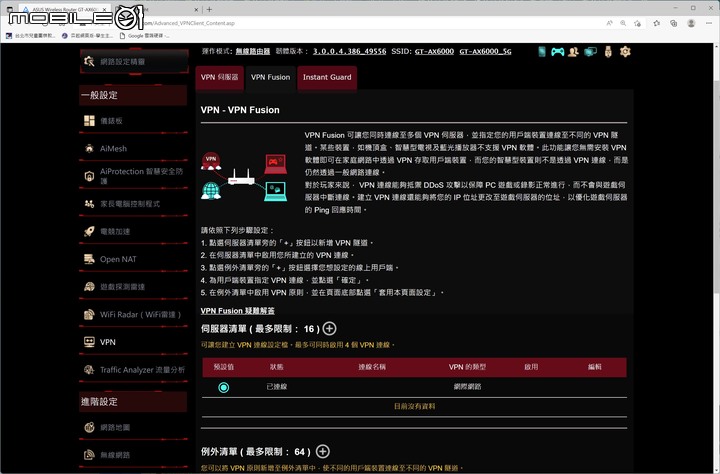The height and width of the screenshot is (474, 720).
Task: Open WiFi Radar icon
Action: pos(89,314)
